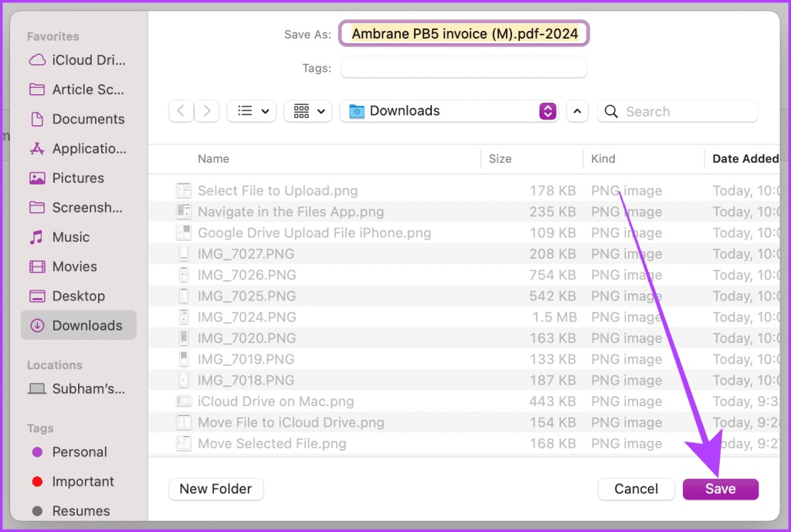791x532 pixels.
Task: Open the Downloads location popup menu
Action: [449, 111]
